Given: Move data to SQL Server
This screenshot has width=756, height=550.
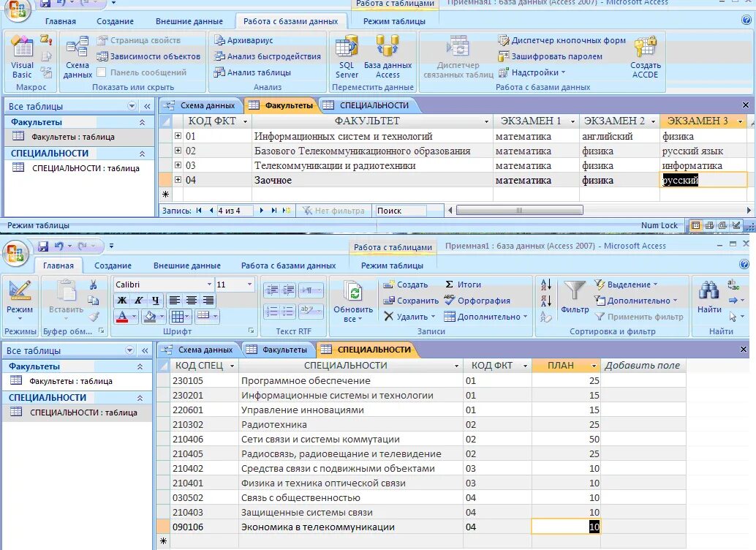Looking at the screenshot, I should pos(347,57).
